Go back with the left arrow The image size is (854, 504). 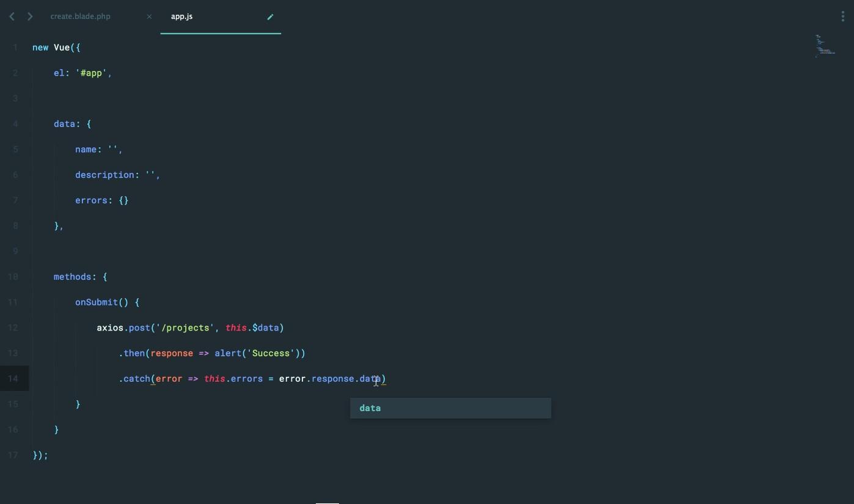coord(12,16)
